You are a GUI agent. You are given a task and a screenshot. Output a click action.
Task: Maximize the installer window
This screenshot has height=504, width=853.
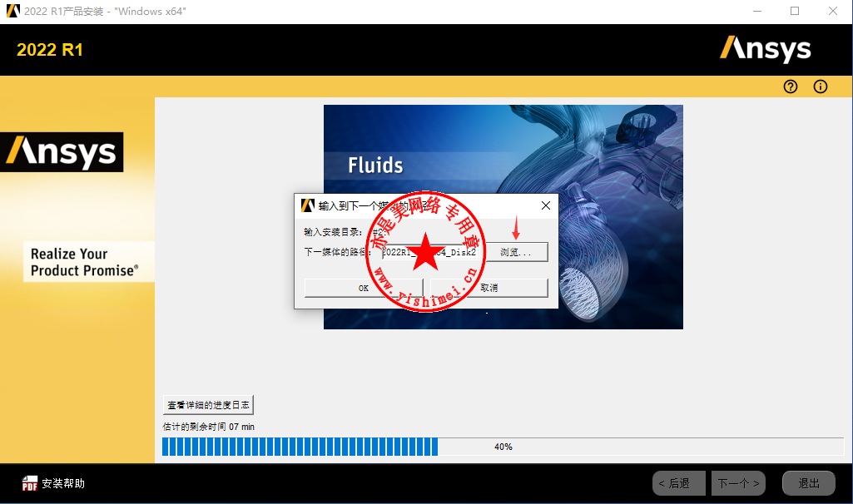pos(795,11)
